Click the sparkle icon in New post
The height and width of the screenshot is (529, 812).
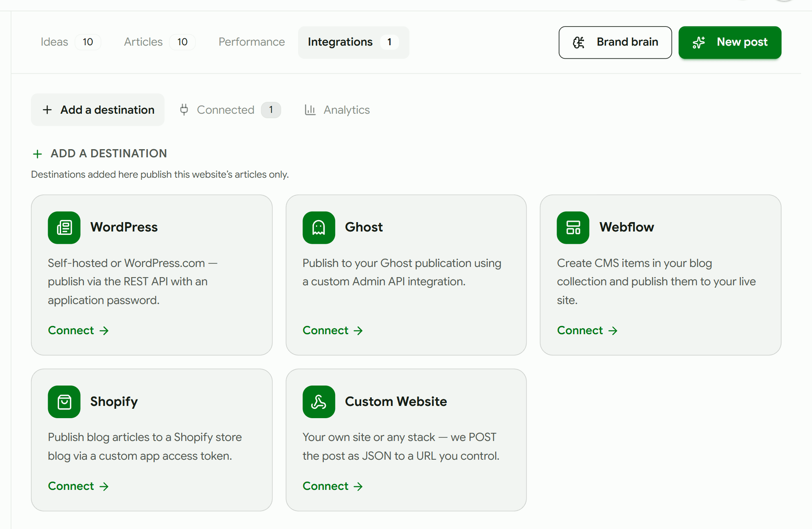coord(699,42)
